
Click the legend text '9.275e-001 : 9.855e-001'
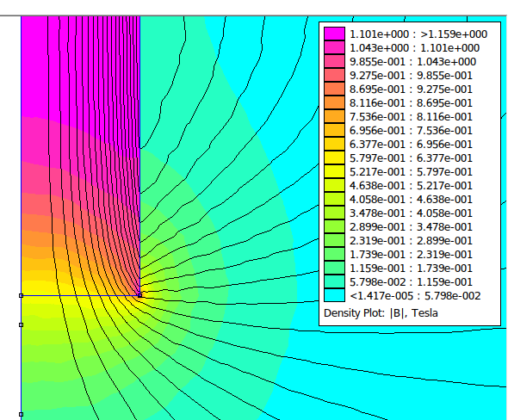pyautogui.click(x=411, y=76)
